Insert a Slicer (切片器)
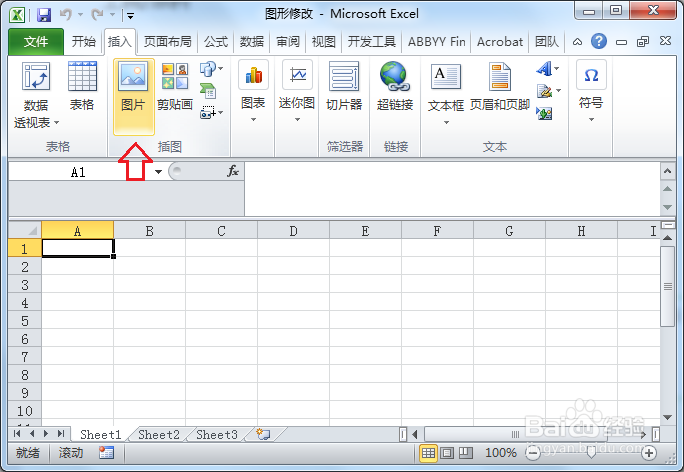Viewport: 684px width, 472px height. (344, 86)
